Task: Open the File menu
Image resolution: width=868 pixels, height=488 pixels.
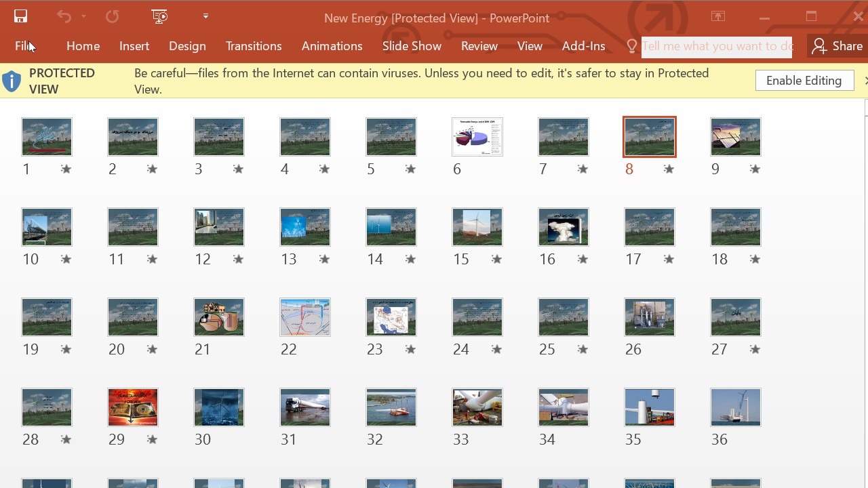Action: (24, 46)
